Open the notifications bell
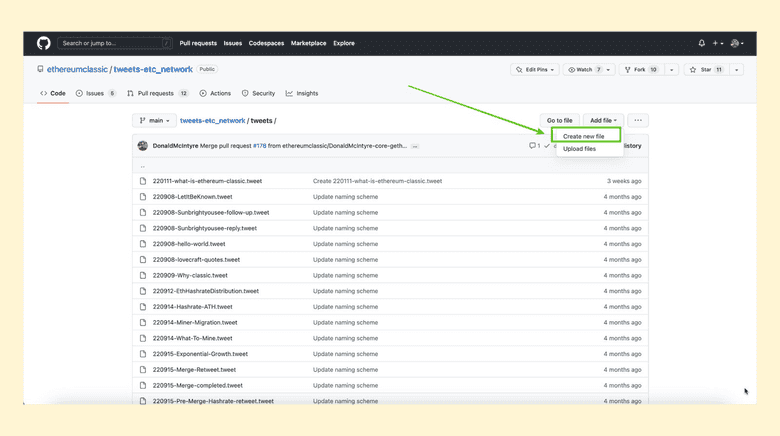Screen dimensions: 780x436 702,43
